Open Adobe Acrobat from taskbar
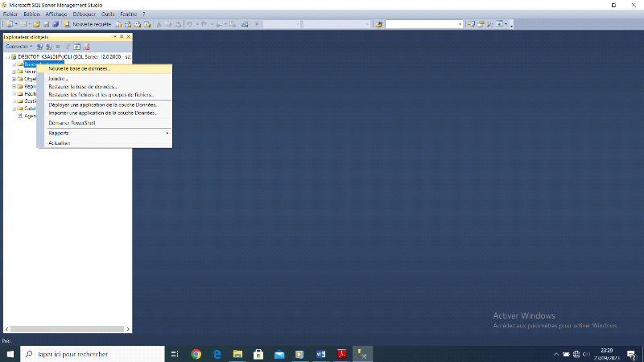This screenshot has height=362, width=644. (x=341, y=354)
